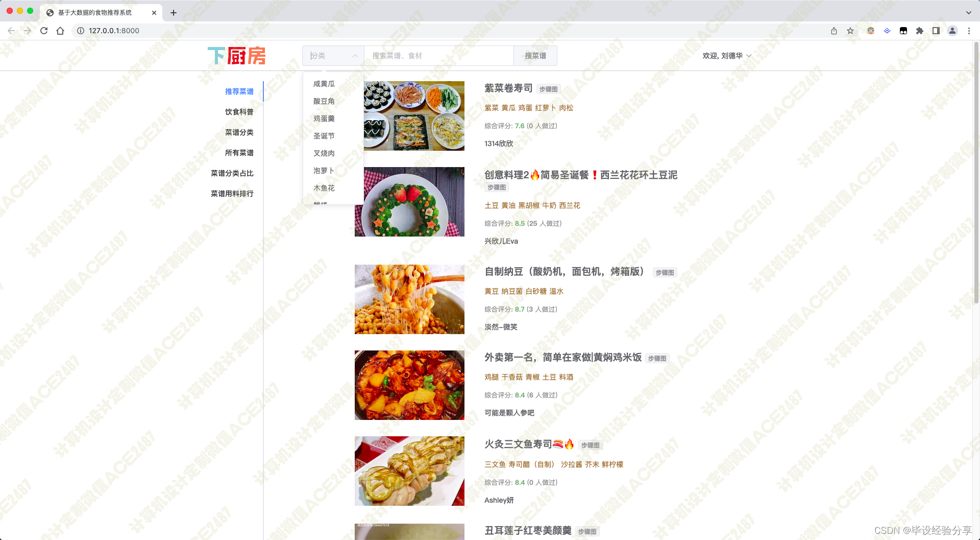Collapse the 分类 category dropdown
The width and height of the screenshot is (980, 540).
(x=333, y=56)
